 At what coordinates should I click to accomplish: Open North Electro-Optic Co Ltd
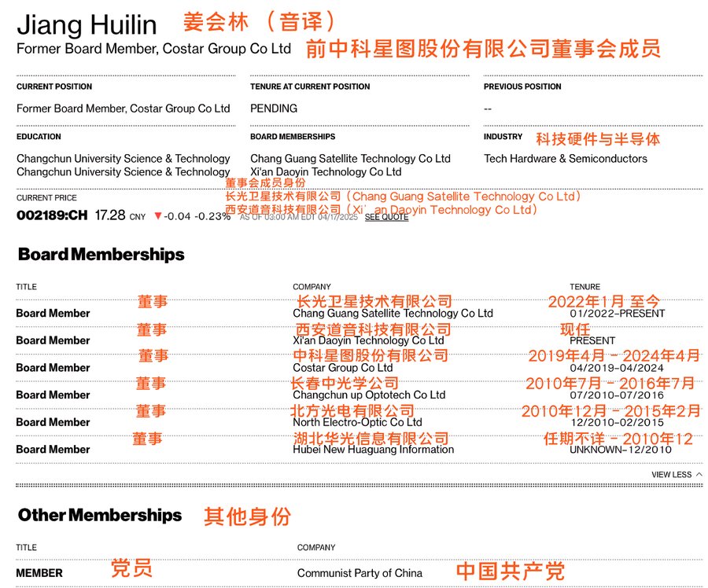pos(357,422)
